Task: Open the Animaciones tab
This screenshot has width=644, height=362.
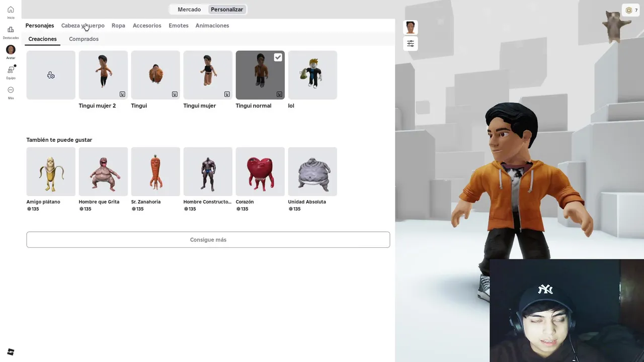Action: tap(212, 26)
